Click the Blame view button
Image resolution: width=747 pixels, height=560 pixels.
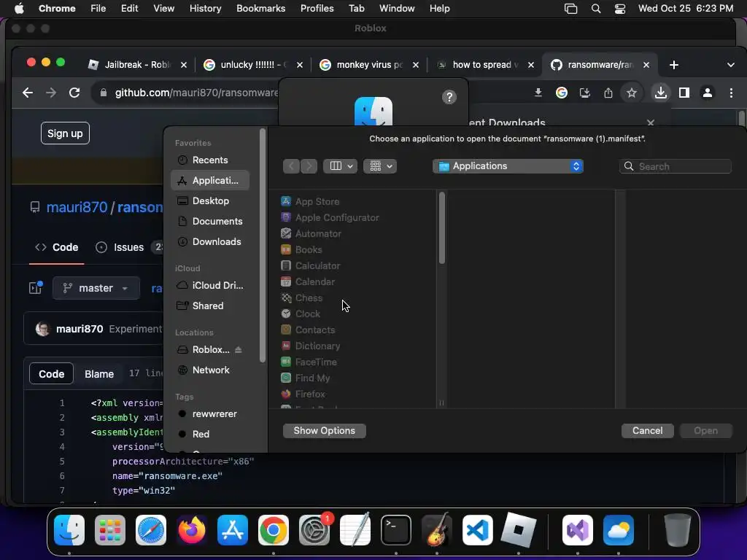(99, 374)
